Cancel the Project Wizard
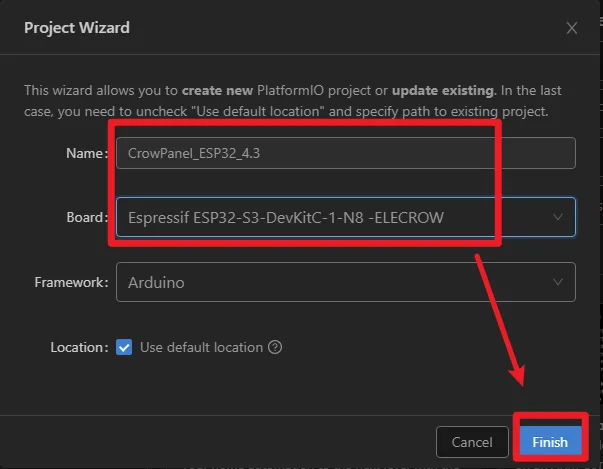This screenshot has height=469, width=603. click(472, 442)
